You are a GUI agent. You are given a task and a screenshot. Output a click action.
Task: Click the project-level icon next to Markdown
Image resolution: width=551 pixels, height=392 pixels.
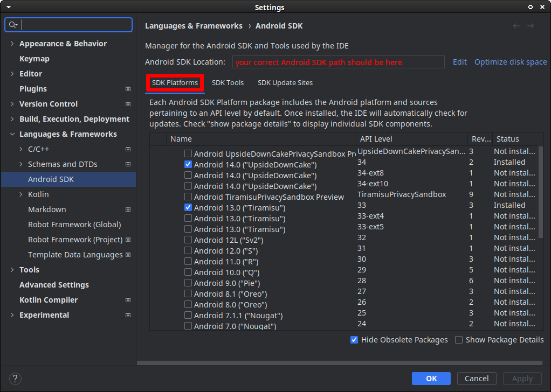128,209
